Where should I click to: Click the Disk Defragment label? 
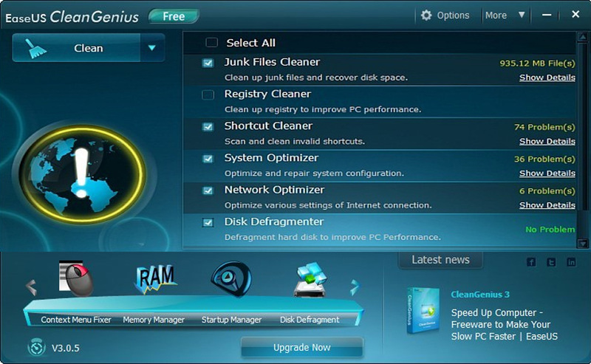[310, 320]
